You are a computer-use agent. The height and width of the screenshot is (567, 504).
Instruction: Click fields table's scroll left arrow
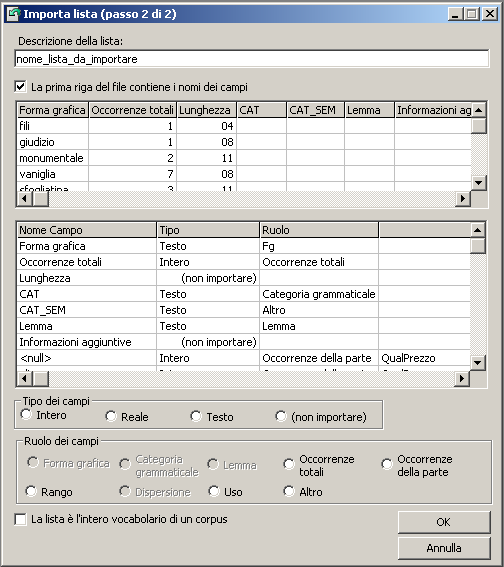point(25,379)
